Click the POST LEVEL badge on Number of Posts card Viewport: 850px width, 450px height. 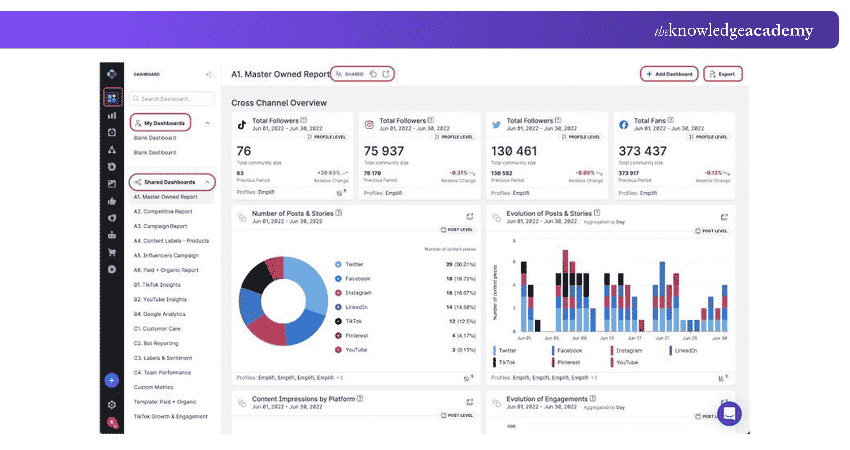pyautogui.click(x=456, y=230)
